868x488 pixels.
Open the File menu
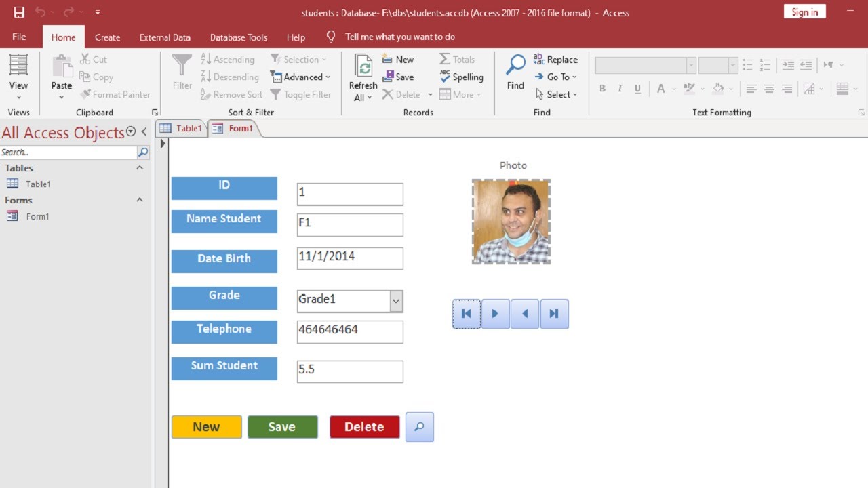19,37
